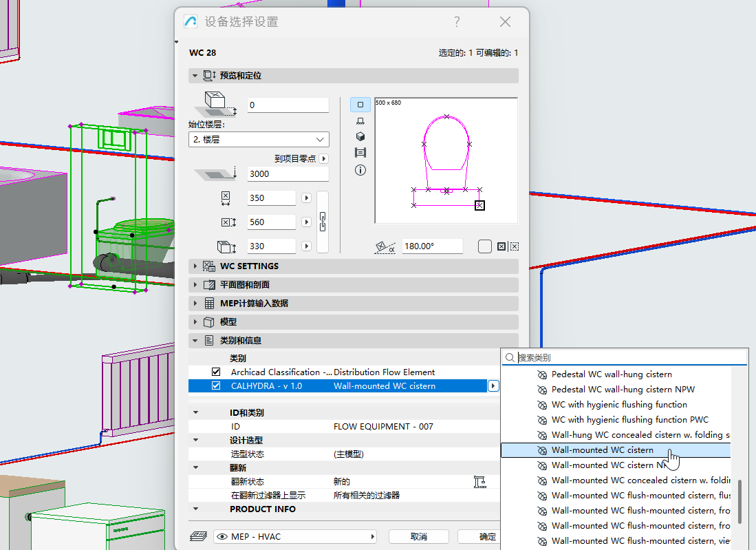Screen dimensions: 756x550
Task: Click the classification list scrollbar
Action: point(739,501)
